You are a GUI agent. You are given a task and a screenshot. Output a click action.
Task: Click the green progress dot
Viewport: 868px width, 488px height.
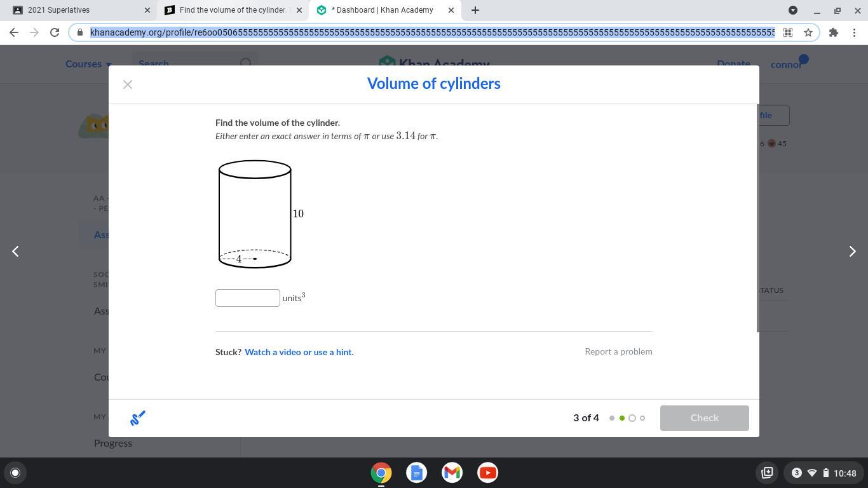[622, 418]
